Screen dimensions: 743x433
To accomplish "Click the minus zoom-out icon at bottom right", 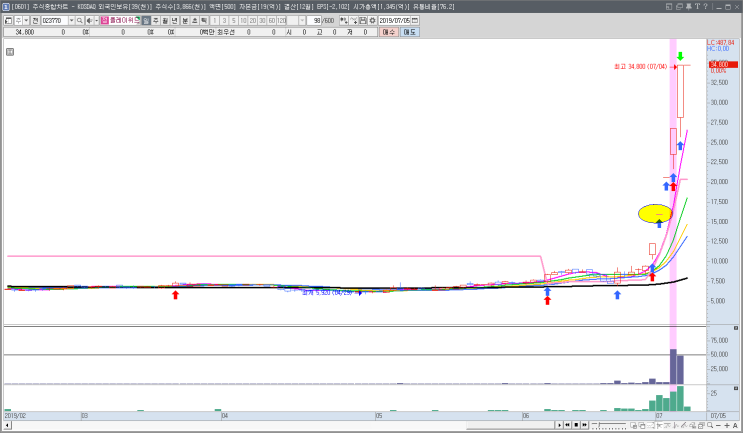I will (x=718, y=425).
